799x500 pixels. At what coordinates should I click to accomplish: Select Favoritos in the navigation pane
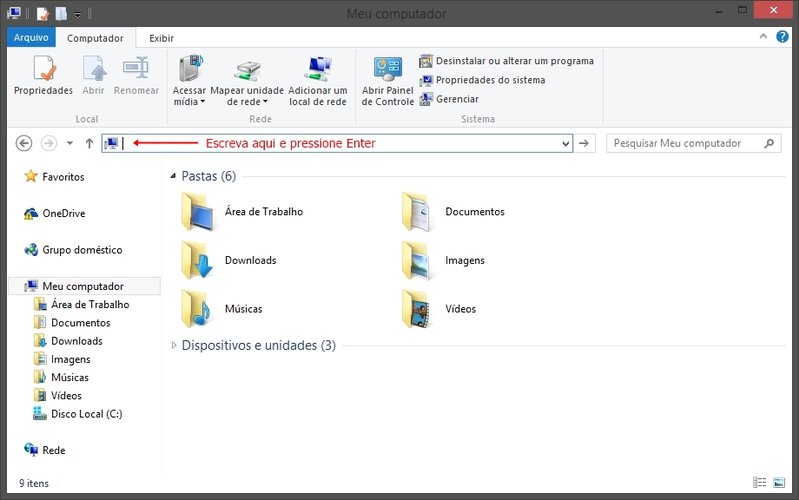pyautogui.click(x=55, y=176)
